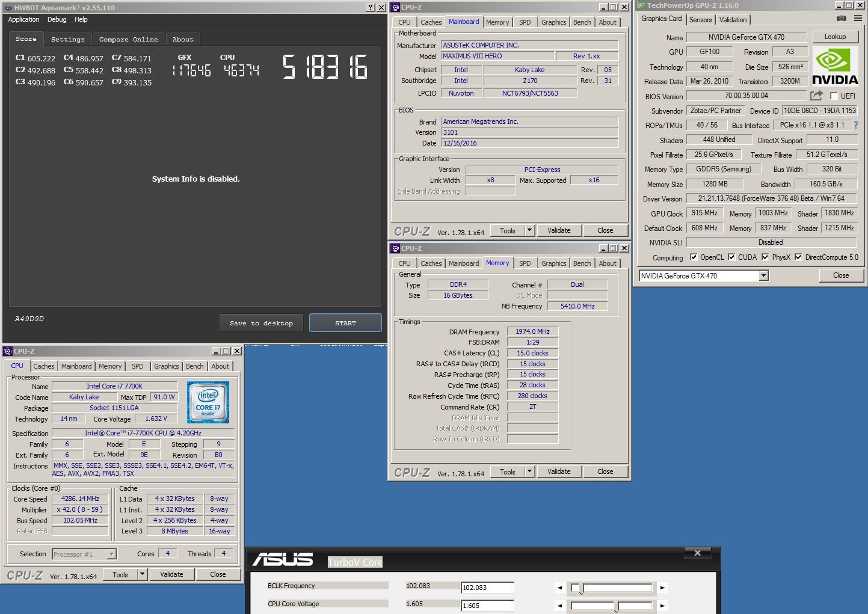Viewport: 868px width, 614px height.
Task: Click Close button in CPU-Z Memory window
Action: tap(605, 471)
